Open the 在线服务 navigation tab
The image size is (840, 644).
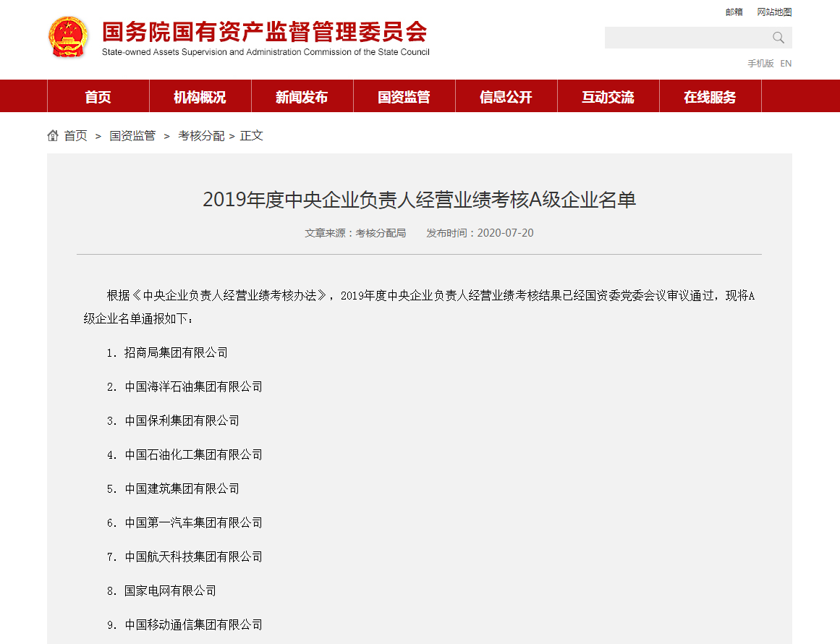click(x=710, y=96)
